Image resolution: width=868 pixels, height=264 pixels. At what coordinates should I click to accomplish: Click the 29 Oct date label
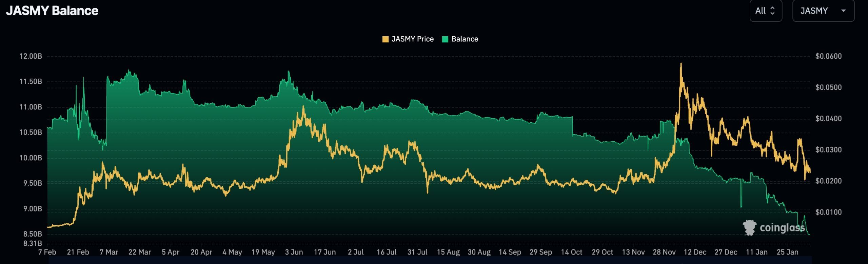[x=603, y=252]
